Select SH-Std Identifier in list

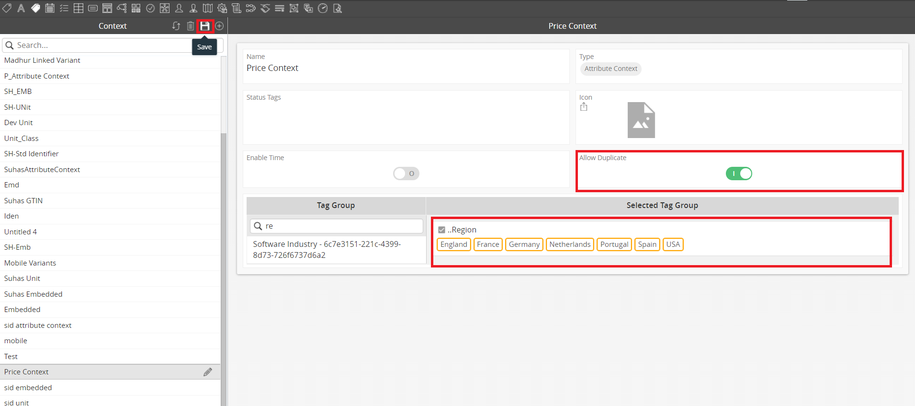(x=110, y=154)
